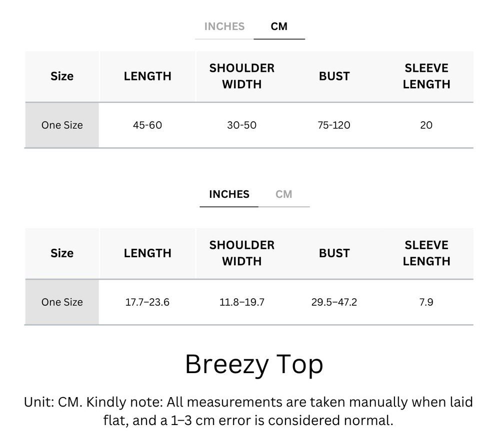500x448 pixels.
Task: Click the measurement error note text
Action: (x=248, y=411)
